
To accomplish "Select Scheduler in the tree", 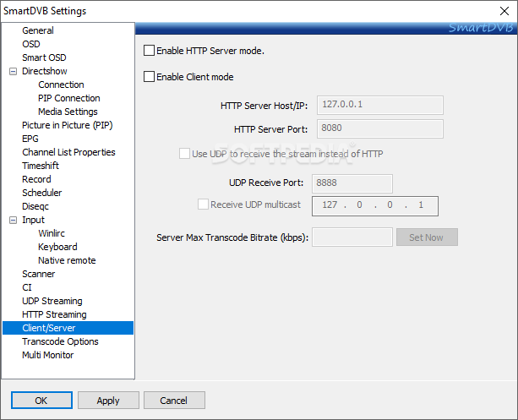I will [x=42, y=193].
